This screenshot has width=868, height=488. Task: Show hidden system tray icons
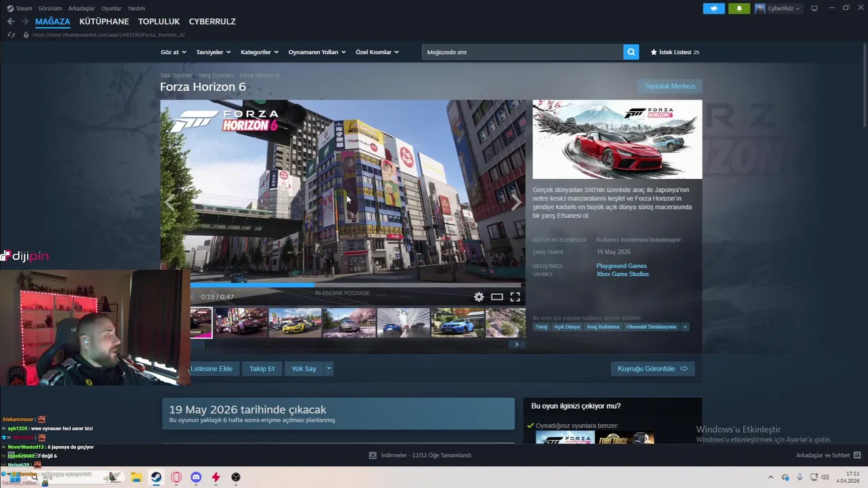coord(770,477)
